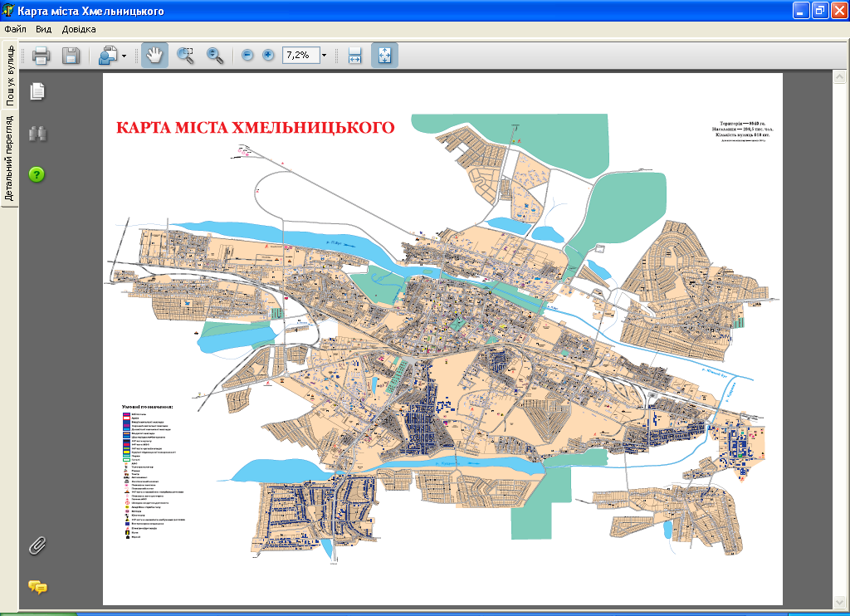The image size is (850, 616).
Task: Open the paperclip Attachments panel
Action: 37,545
